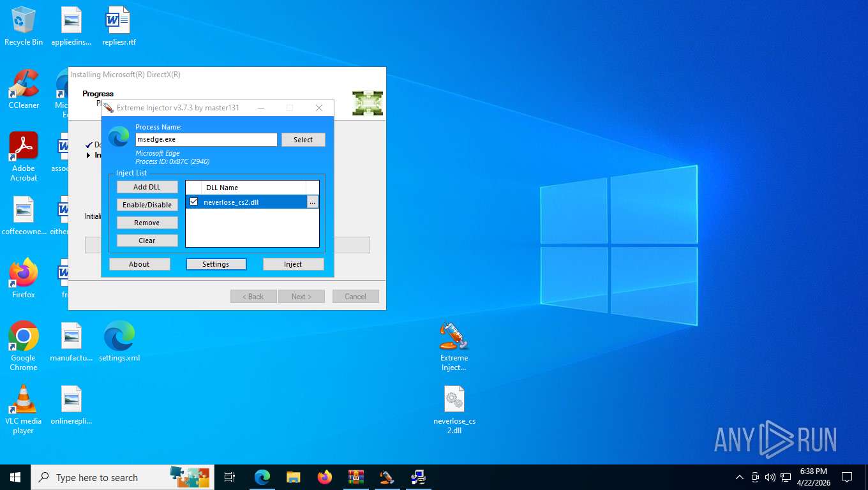Image resolution: width=868 pixels, height=490 pixels.
Task: Click the Remove button in Inject List
Action: coord(147,223)
